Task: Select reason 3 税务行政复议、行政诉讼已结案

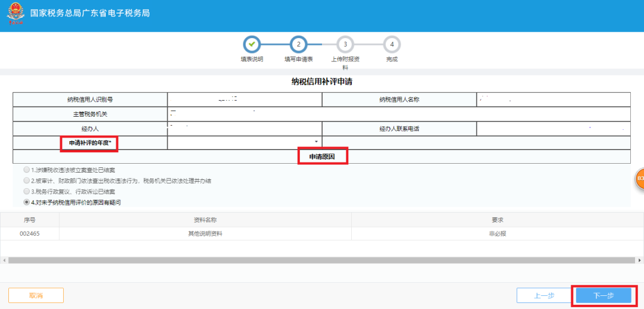Action: click(x=27, y=191)
